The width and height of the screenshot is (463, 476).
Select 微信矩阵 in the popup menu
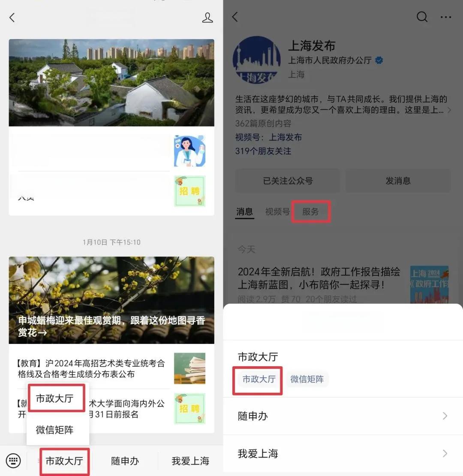54,430
